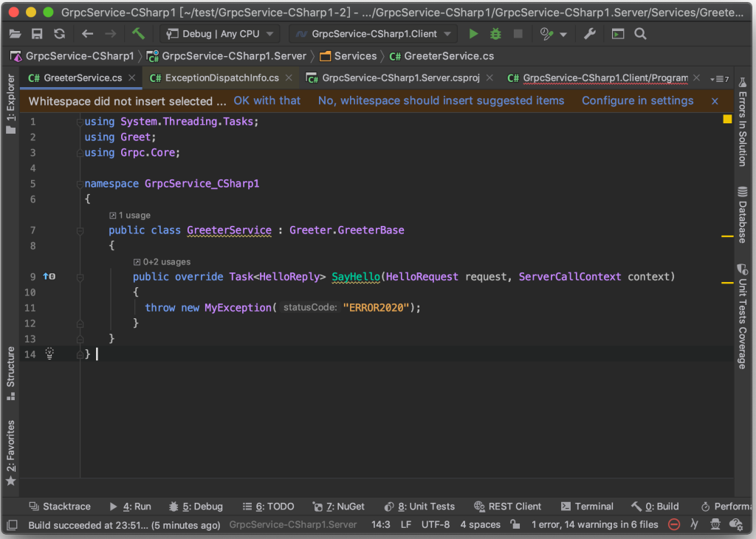
Task: Dismiss the whitespace notification bar with its x
Action: click(715, 101)
